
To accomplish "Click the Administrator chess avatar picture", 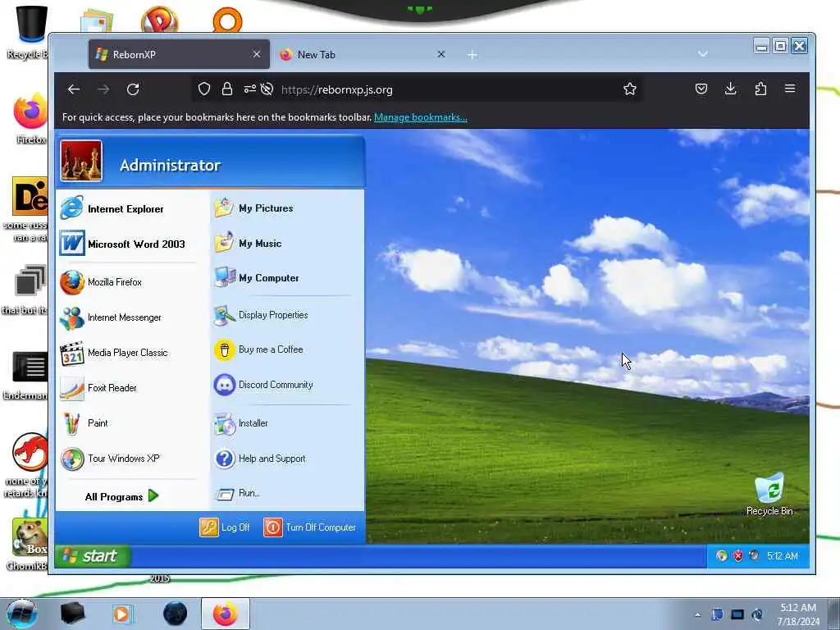I will coord(81,162).
